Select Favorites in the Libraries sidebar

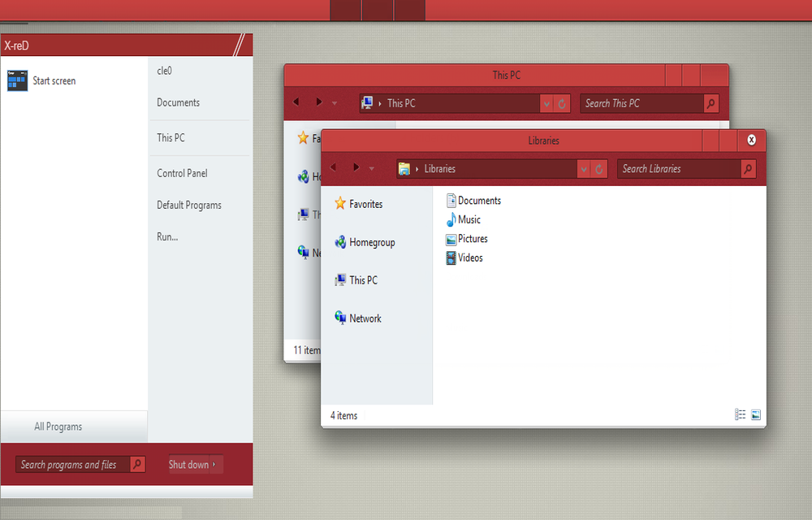click(x=363, y=204)
